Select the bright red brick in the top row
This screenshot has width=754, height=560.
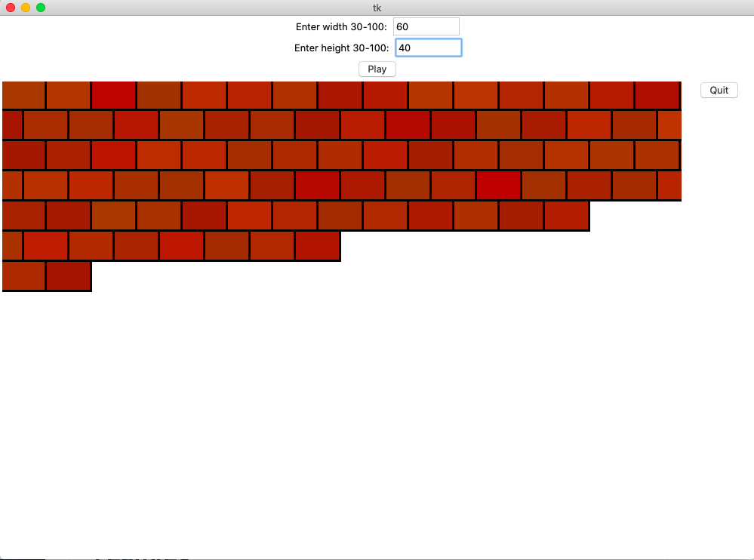[x=113, y=94]
